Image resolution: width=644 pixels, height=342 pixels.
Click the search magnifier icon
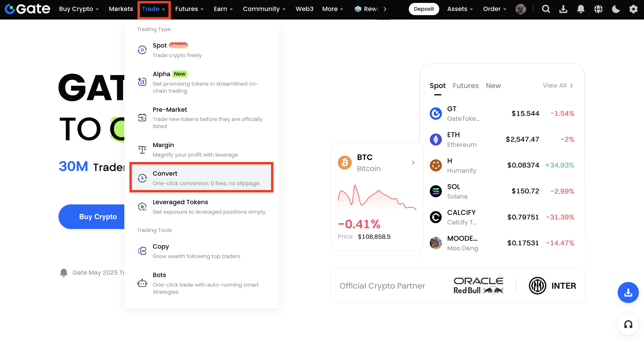point(546,9)
